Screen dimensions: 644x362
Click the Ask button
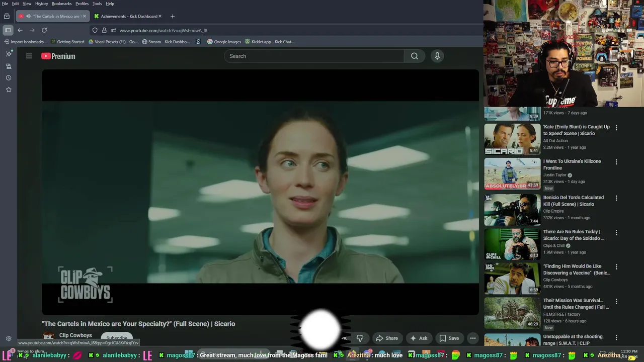[x=419, y=338]
